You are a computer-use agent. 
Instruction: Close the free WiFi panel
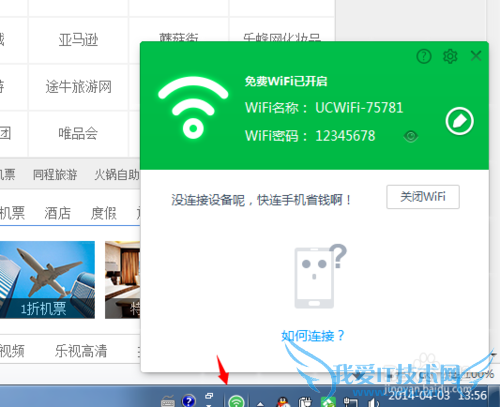pos(476,56)
